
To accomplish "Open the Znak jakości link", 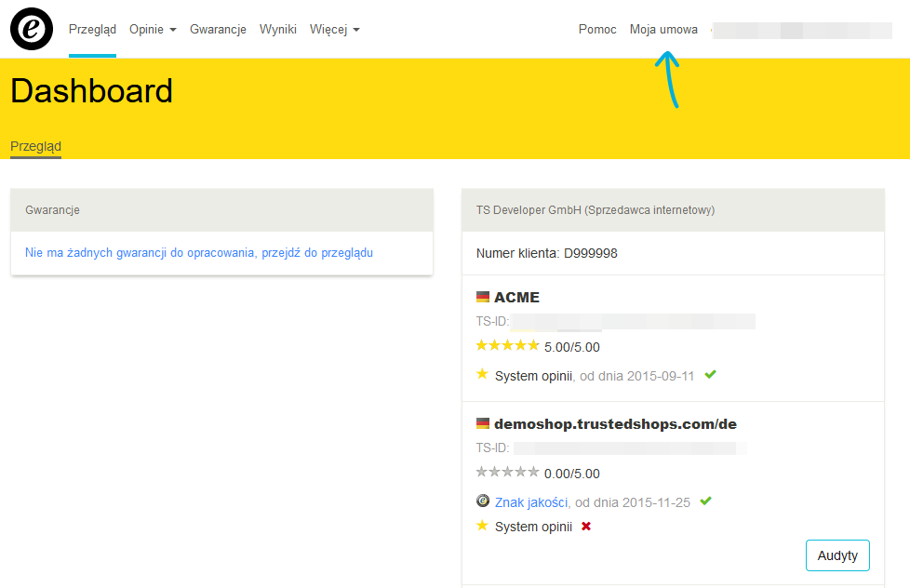I will pos(530,502).
